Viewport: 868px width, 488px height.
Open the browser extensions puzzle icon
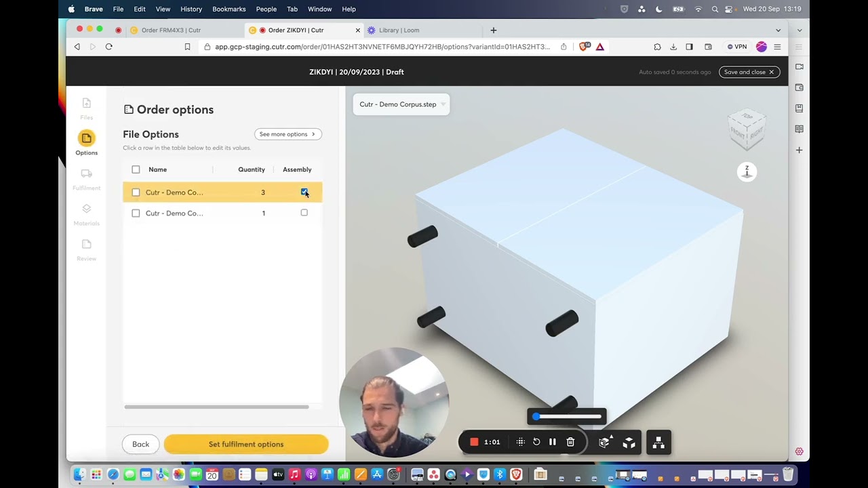pyautogui.click(x=657, y=47)
